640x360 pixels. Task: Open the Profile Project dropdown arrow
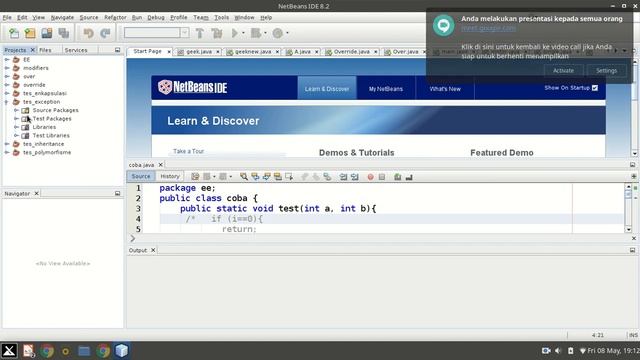(287, 33)
